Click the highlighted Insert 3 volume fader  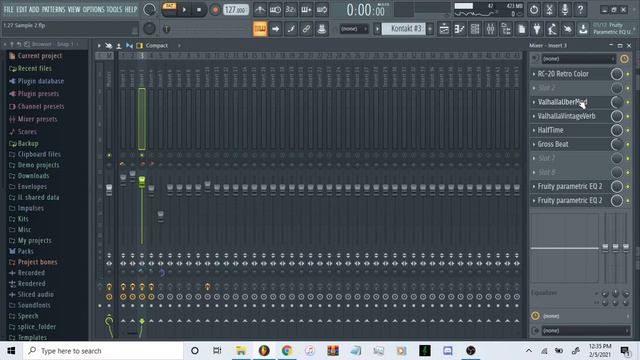142,182
